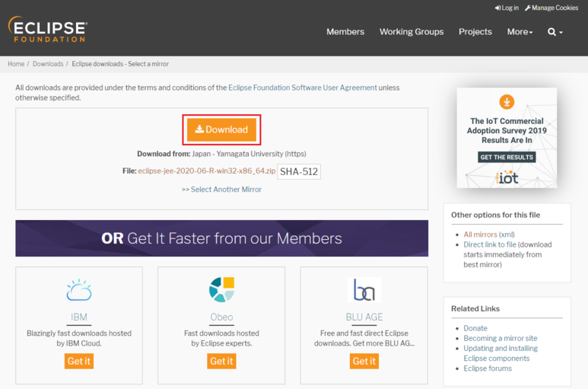Click the BLU AGE logo
Image resolution: width=588 pixels, height=389 pixels.
click(364, 289)
